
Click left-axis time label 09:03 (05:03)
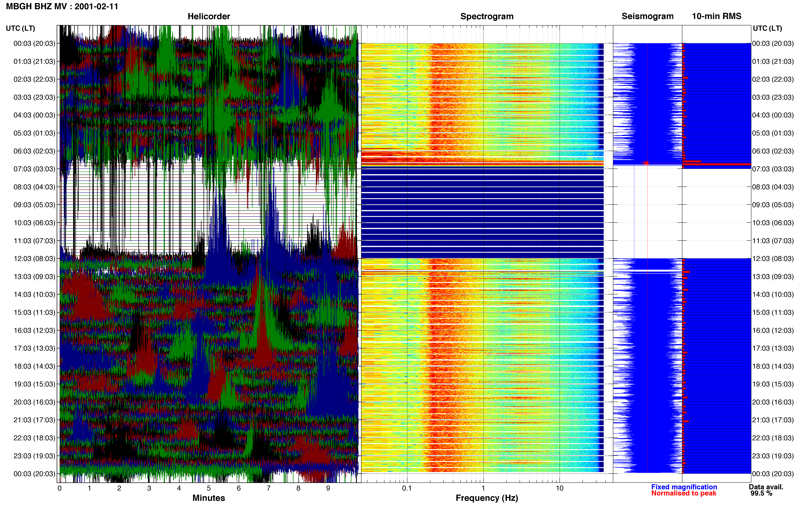[34, 205]
